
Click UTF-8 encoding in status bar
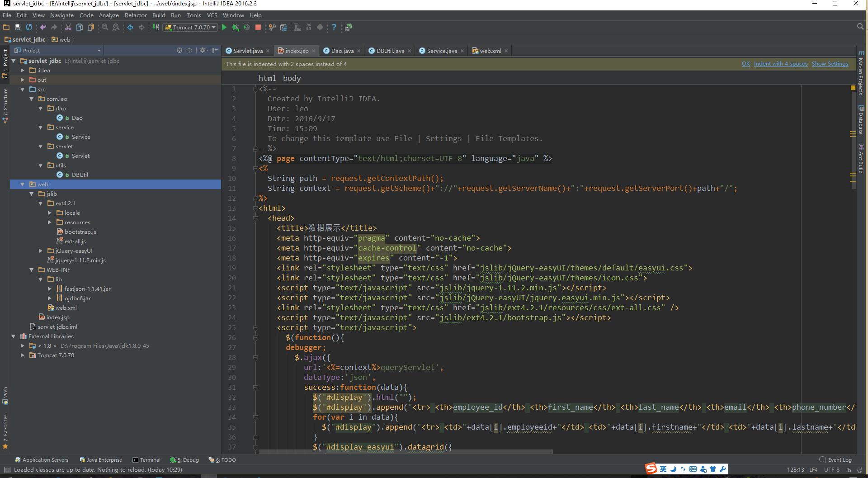point(831,469)
